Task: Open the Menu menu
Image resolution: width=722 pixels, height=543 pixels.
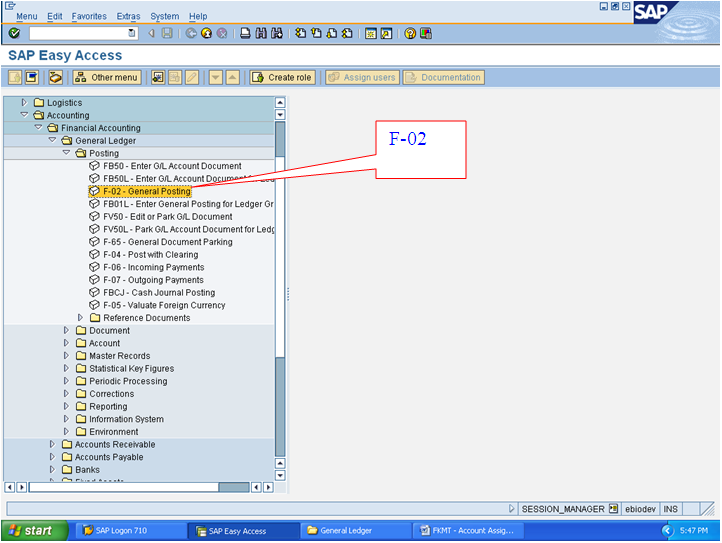Action: (x=27, y=16)
